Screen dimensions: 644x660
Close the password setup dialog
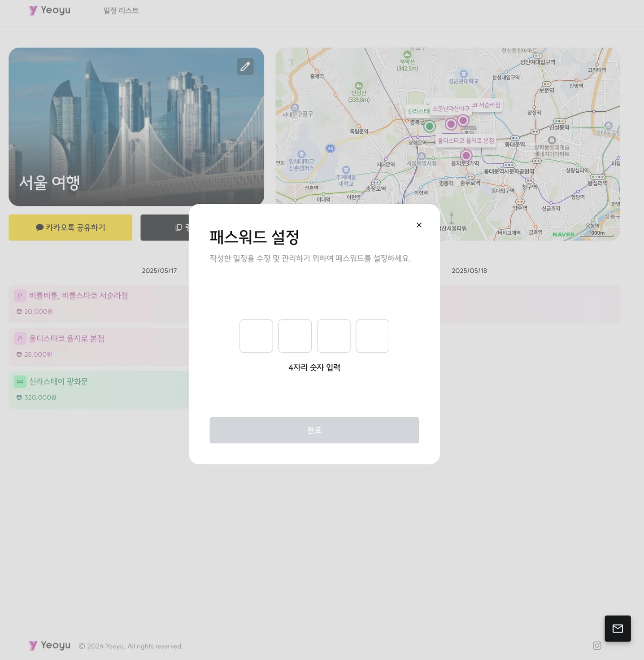click(419, 225)
